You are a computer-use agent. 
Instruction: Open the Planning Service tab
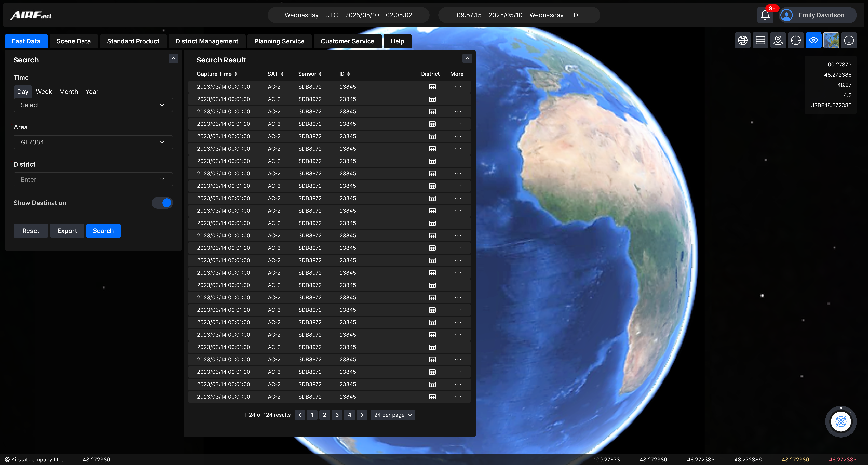tap(279, 41)
